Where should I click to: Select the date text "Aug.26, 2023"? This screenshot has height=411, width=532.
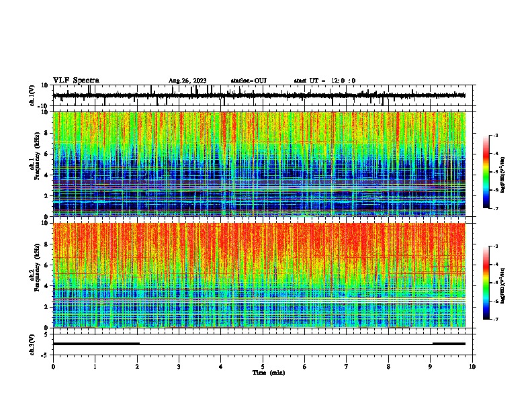point(187,81)
